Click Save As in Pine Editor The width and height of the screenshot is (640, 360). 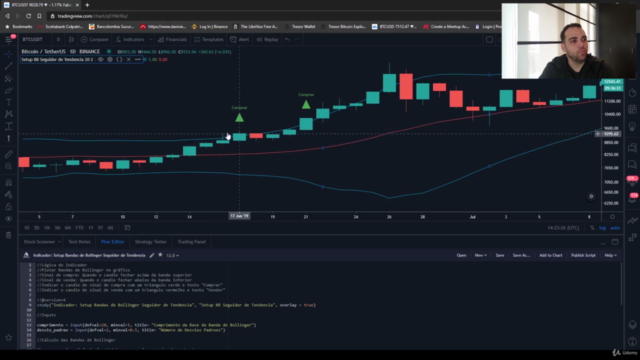coord(521,255)
